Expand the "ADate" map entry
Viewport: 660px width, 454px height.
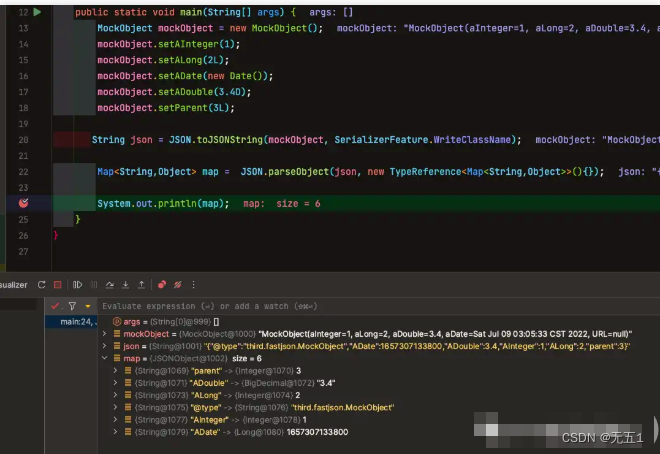coord(115,432)
